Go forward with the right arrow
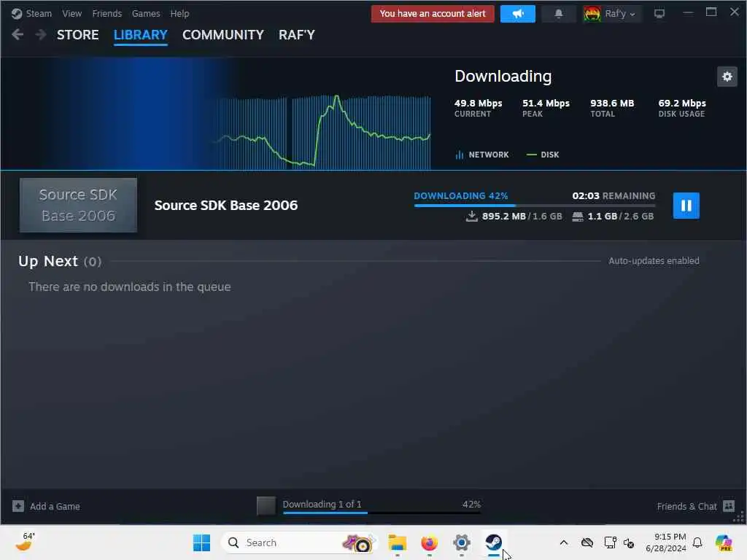 pyautogui.click(x=41, y=34)
